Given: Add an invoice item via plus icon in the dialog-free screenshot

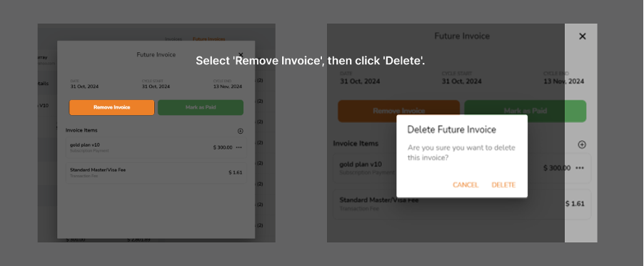Looking at the screenshot, I should pos(241,131).
